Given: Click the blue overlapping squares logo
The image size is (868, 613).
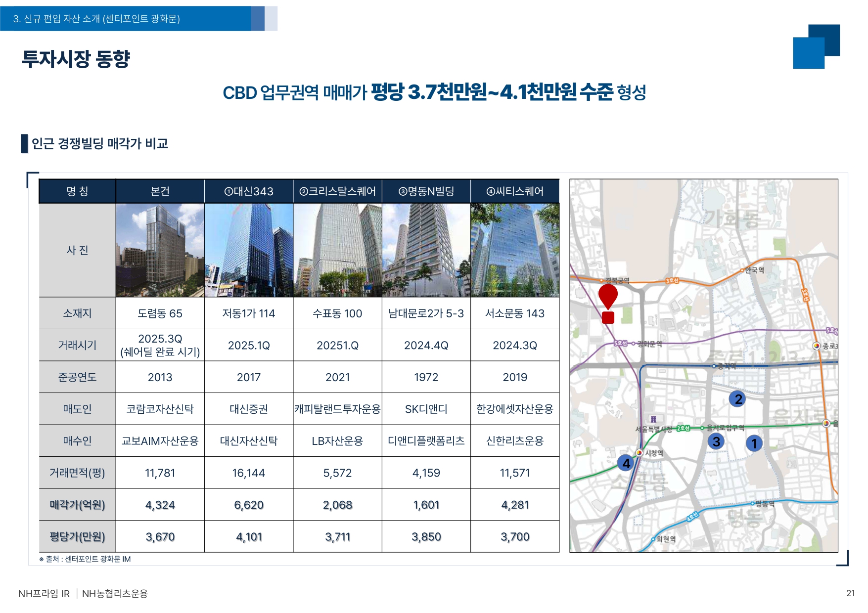Looking at the screenshot, I should 816,46.
